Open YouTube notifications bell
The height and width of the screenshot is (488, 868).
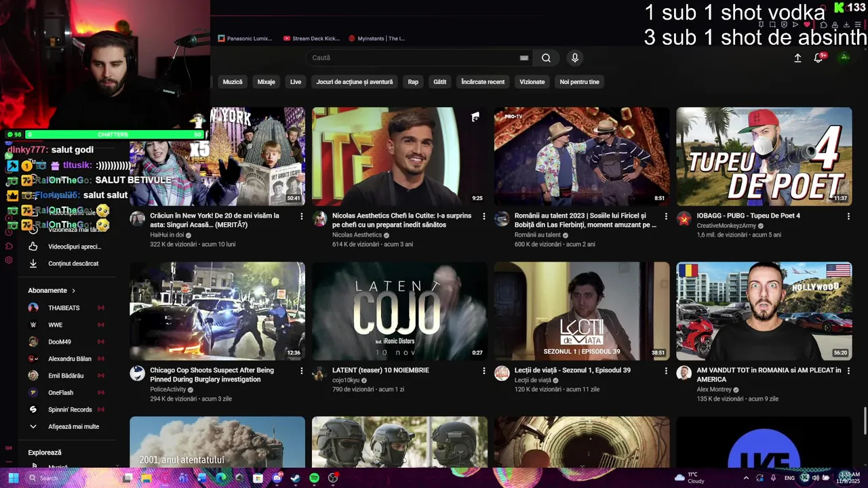(818, 58)
